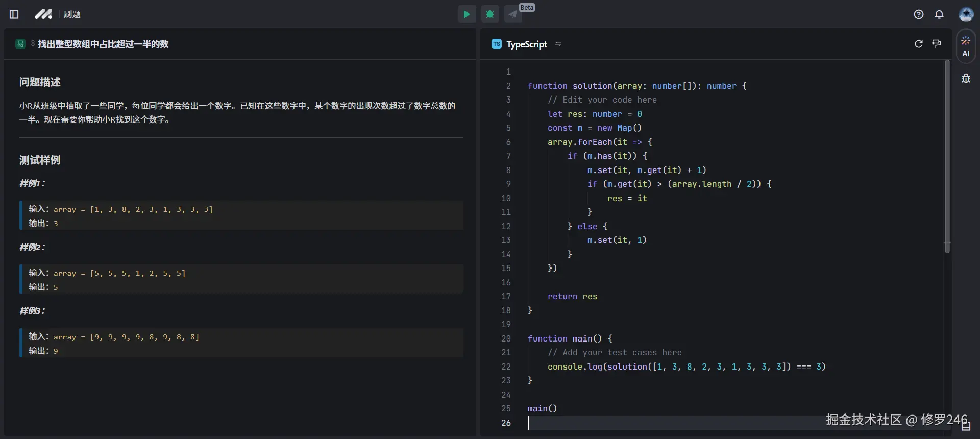Click the format code paint roller icon

[936, 44]
